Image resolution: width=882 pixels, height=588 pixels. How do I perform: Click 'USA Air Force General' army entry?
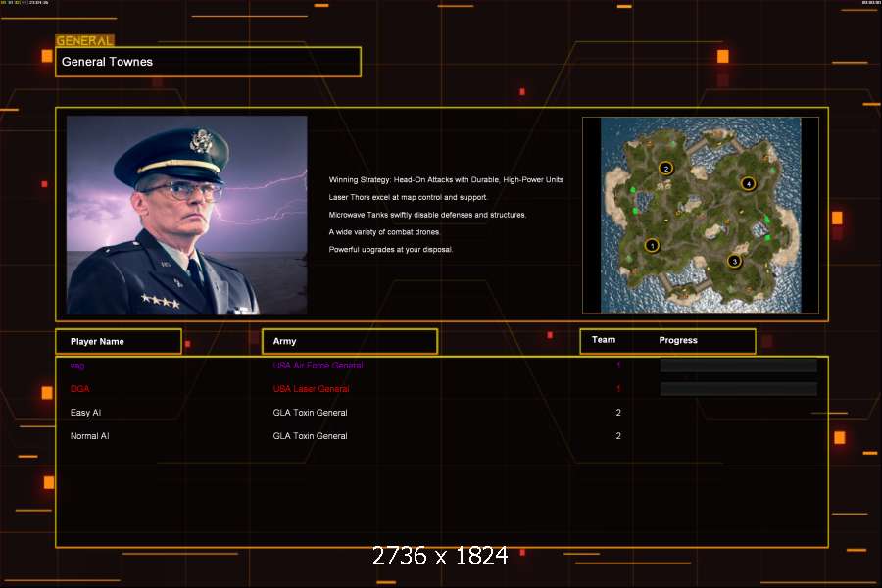pos(318,366)
